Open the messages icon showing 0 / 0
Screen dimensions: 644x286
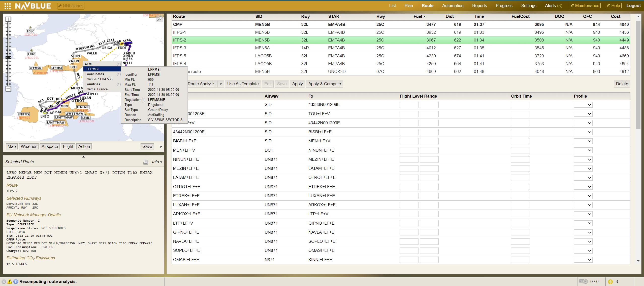583,281
